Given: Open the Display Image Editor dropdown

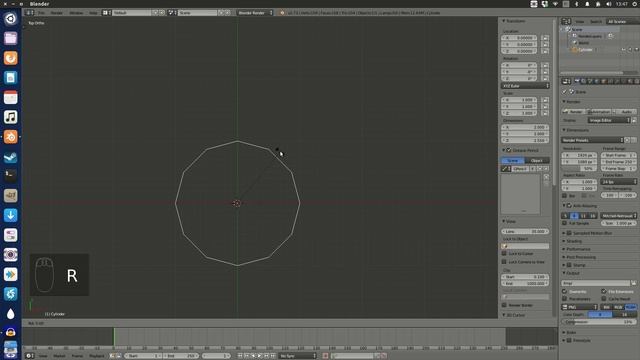Looking at the screenshot, I should pyautogui.click(x=609, y=120).
